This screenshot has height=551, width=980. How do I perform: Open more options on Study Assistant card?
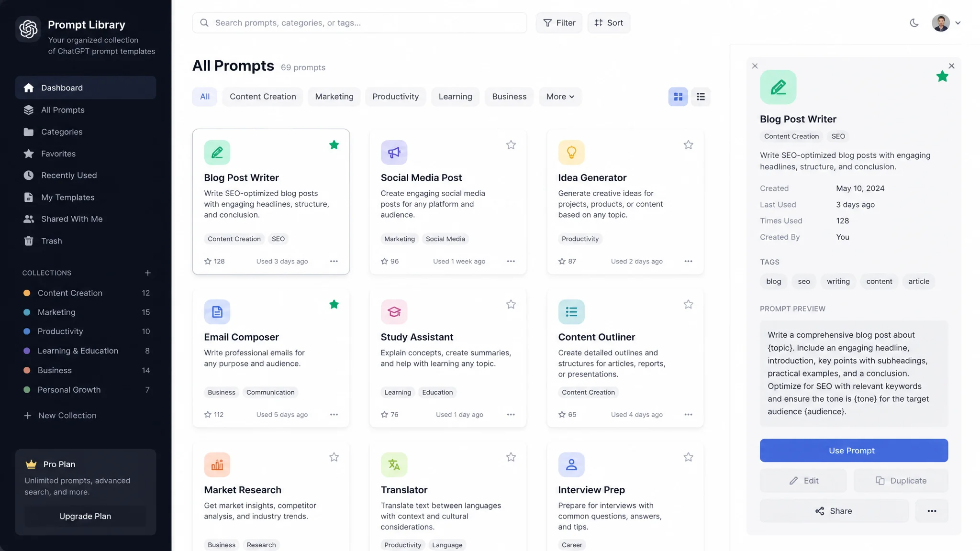(x=511, y=415)
